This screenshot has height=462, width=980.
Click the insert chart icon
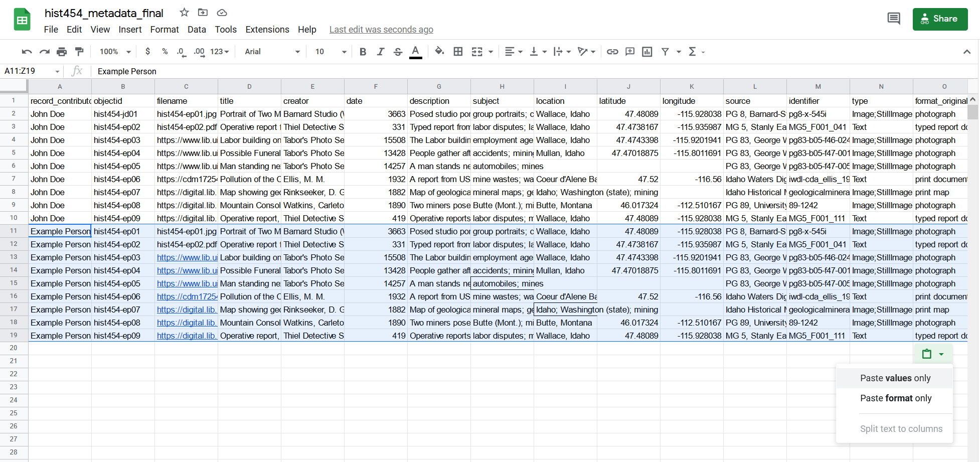pyautogui.click(x=647, y=52)
